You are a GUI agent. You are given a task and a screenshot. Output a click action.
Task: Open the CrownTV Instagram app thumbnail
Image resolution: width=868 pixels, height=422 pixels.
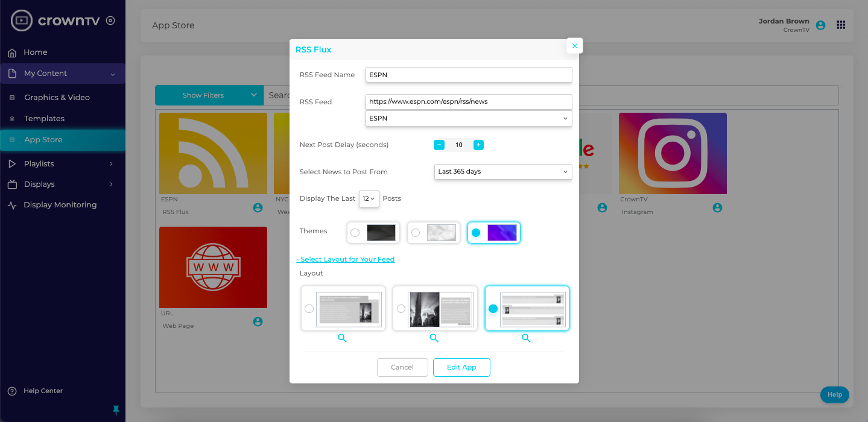(x=673, y=153)
